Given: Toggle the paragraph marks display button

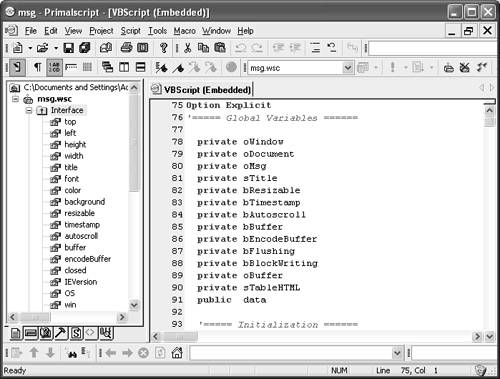Looking at the screenshot, I should pyautogui.click(x=37, y=67).
